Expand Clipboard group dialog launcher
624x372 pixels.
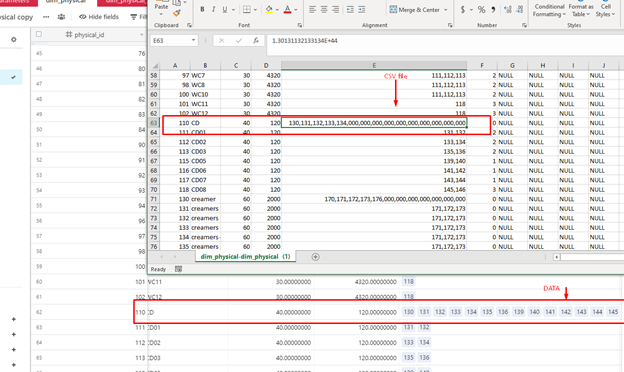pos(189,25)
